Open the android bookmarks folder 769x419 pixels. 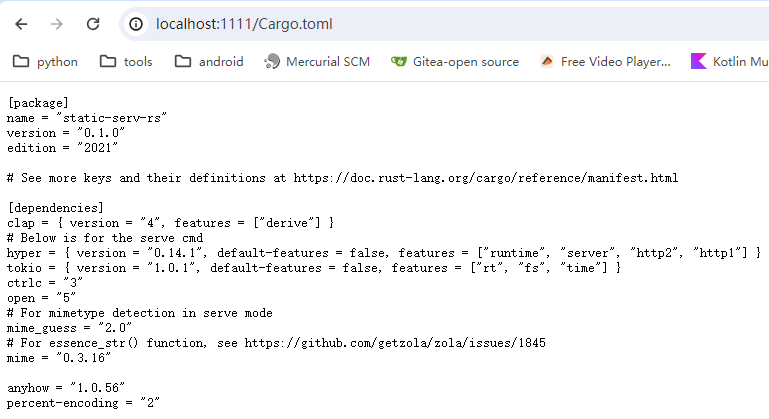pos(209,62)
